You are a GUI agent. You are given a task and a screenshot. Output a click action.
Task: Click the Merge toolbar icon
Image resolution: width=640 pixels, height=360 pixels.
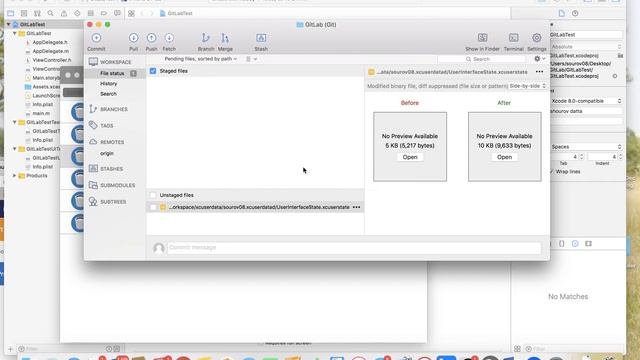225,38
